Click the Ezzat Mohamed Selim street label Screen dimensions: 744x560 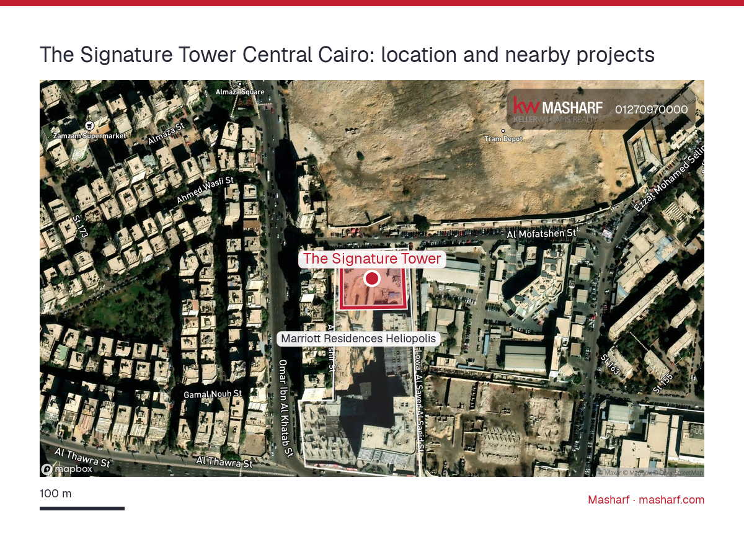point(668,180)
